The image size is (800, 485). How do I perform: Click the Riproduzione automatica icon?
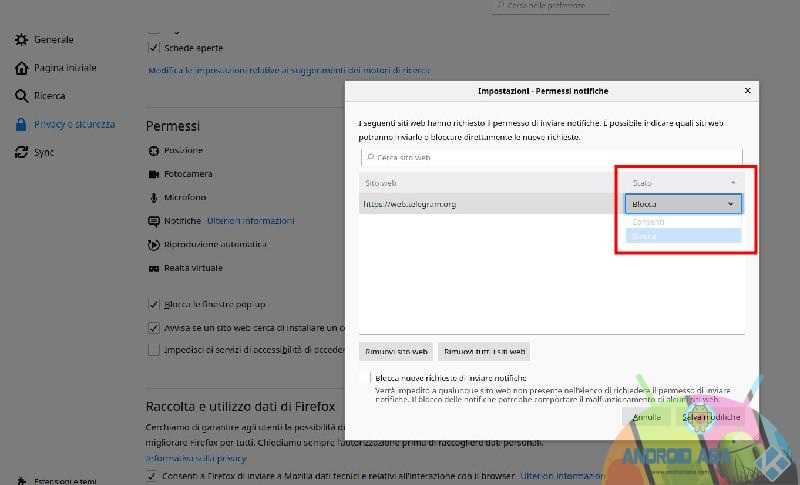point(154,244)
